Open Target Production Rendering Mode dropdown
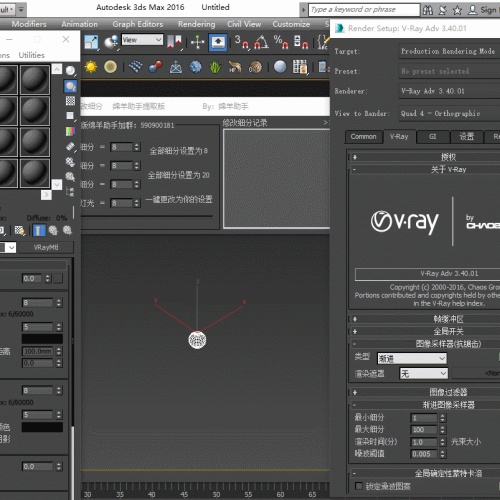500x500 pixels. (x=449, y=51)
